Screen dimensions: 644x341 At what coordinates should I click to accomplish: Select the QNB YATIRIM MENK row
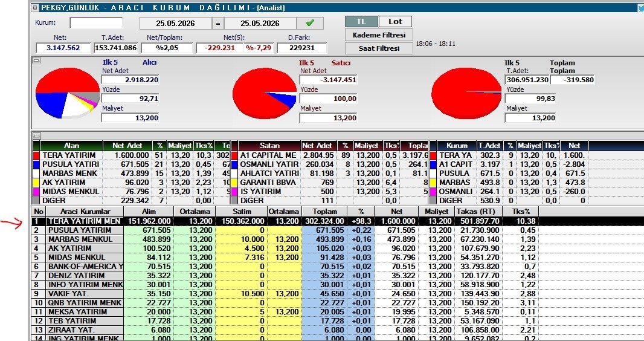[285, 302]
